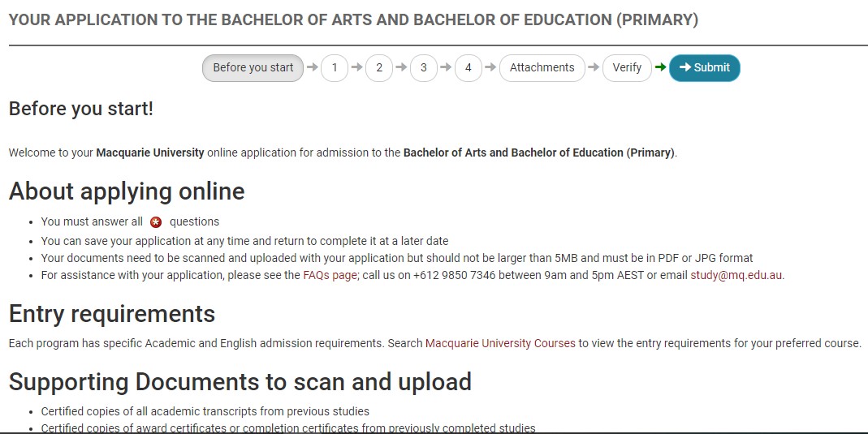The image size is (868, 434).
Task: Click the 'About applying online' heading
Action: (x=127, y=191)
